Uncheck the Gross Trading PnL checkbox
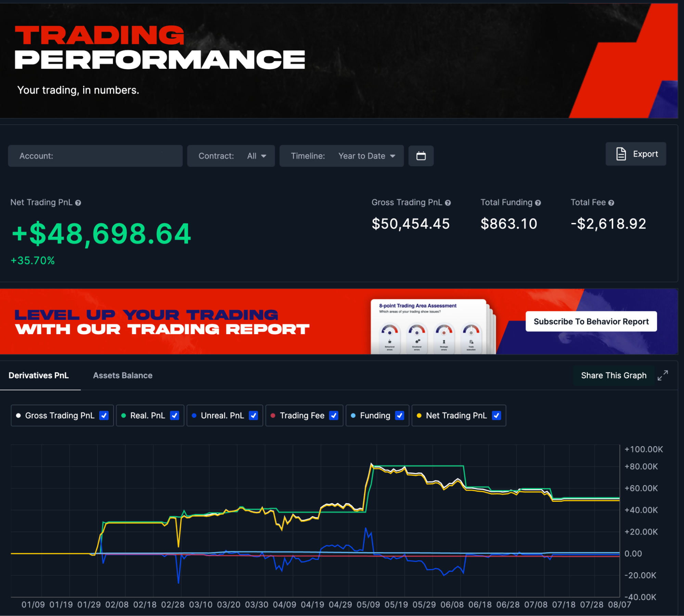This screenshot has width=684, height=616. [x=104, y=415]
